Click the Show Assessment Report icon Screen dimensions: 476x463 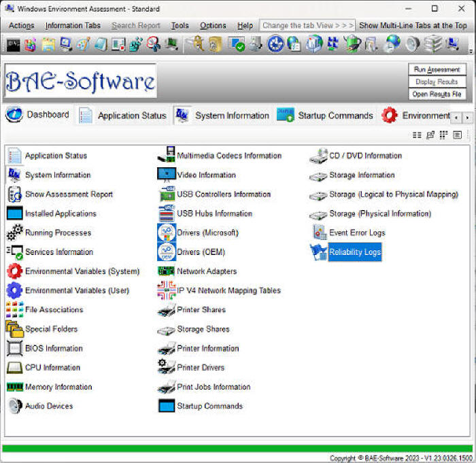coord(14,194)
